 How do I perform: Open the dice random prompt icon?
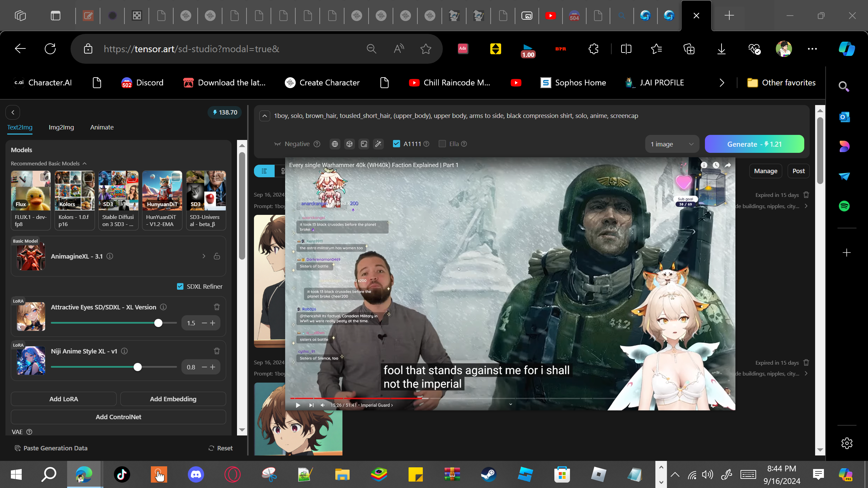point(349,144)
